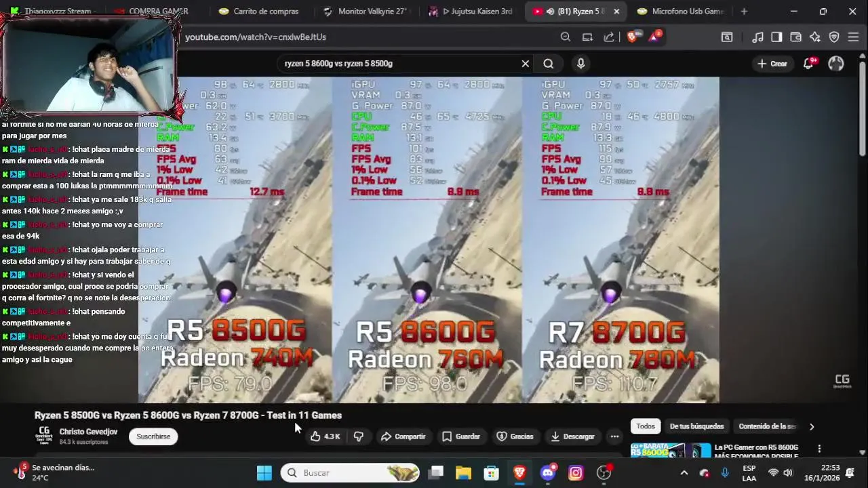Show hidden system tray icons

684,473
